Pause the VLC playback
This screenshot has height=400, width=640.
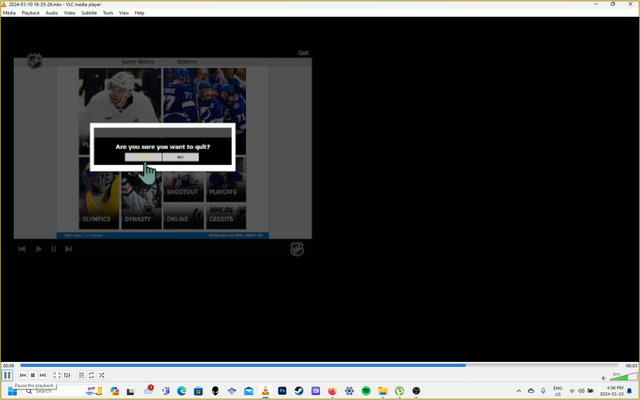(7, 375)
